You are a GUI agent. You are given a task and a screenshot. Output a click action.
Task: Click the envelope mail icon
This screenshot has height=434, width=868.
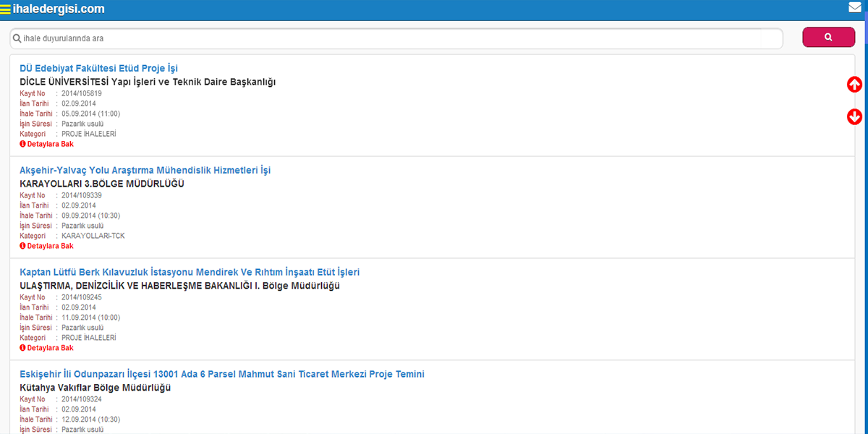pos(855,8)
